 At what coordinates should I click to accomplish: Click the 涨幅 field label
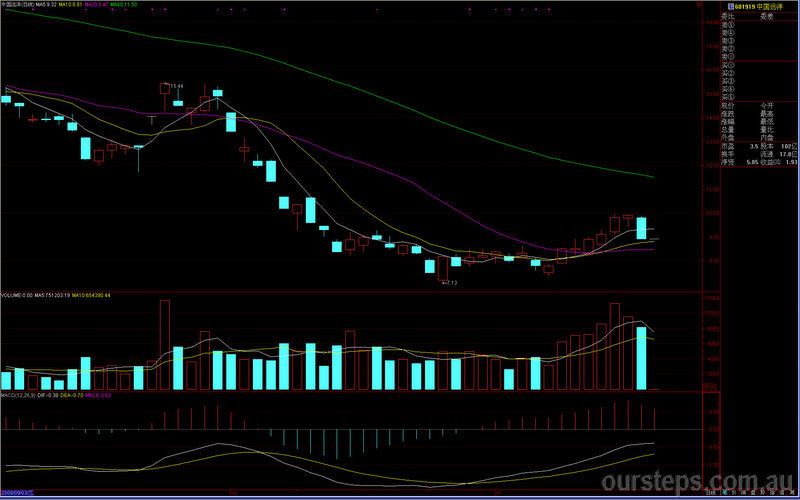[x=728, y=121]
